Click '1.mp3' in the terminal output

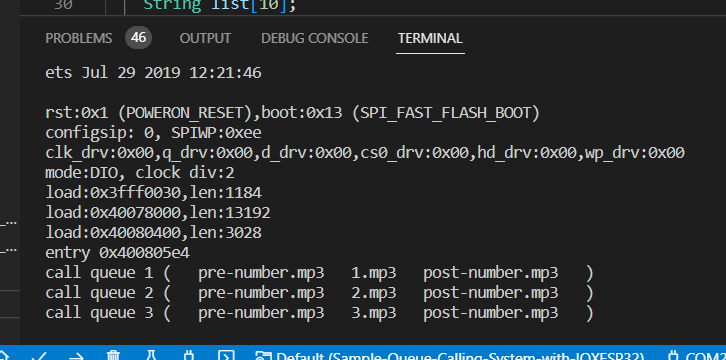click(x=374, y=273)
